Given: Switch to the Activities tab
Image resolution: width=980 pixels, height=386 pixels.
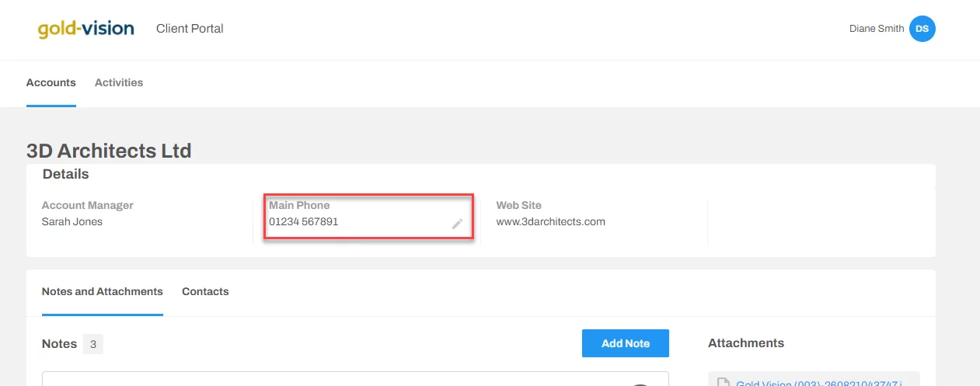Looking at the screenshot, I should click(x=119, y=82).
